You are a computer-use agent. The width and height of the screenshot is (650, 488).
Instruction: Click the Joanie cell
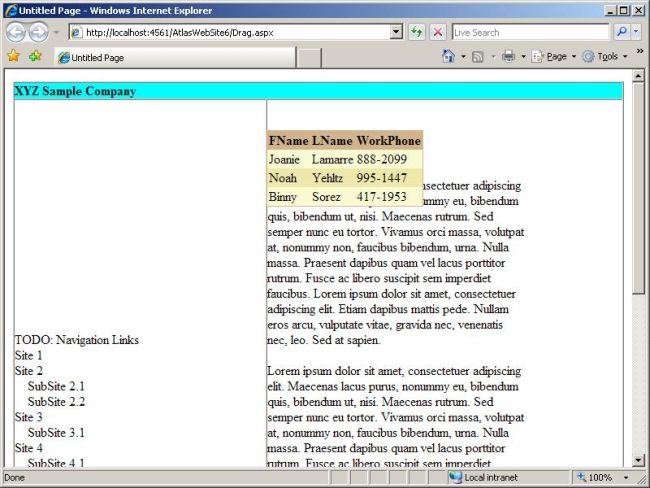(284, 159)
